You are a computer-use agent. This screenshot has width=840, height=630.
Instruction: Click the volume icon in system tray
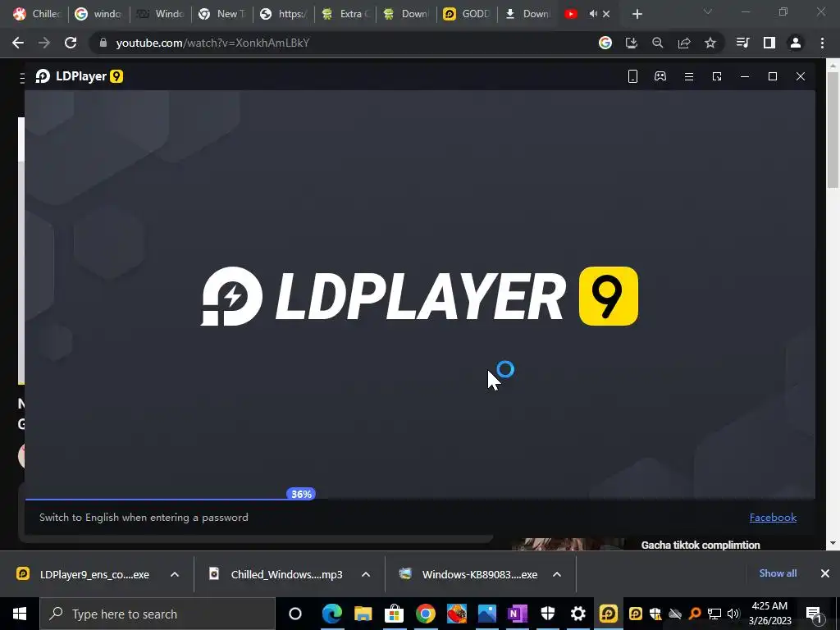[x=733, y=614]
